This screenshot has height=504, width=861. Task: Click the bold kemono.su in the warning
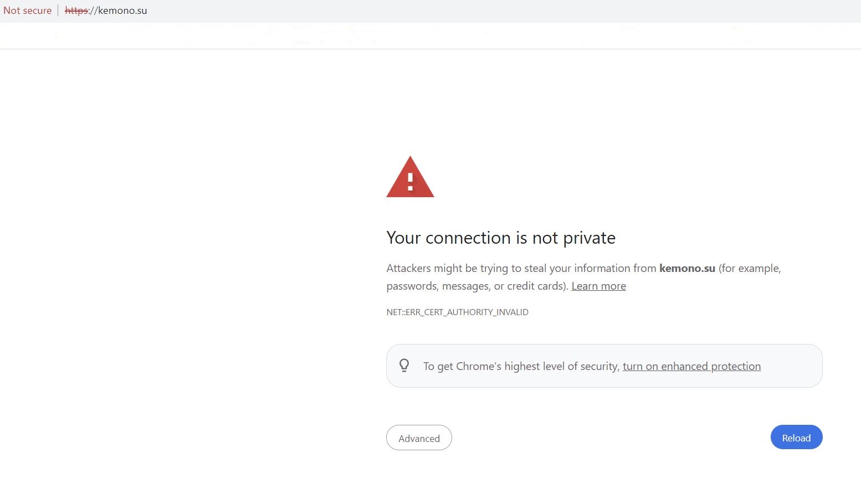click(x=687, y=268)
